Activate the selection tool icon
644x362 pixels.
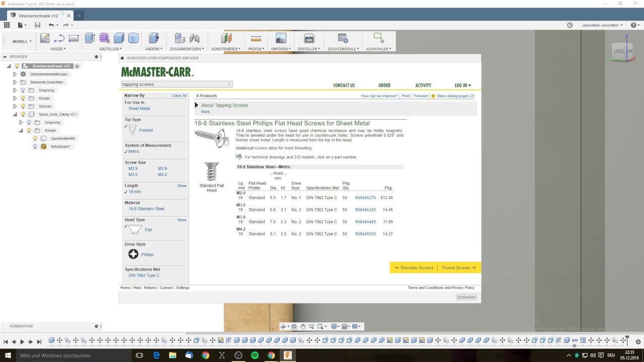pyautogui.click(x=378, y=38)
